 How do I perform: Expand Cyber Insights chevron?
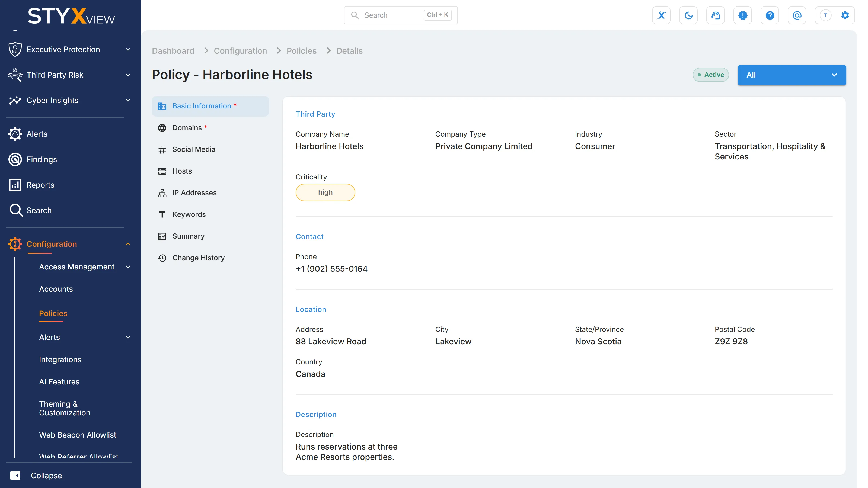(128, 100)
